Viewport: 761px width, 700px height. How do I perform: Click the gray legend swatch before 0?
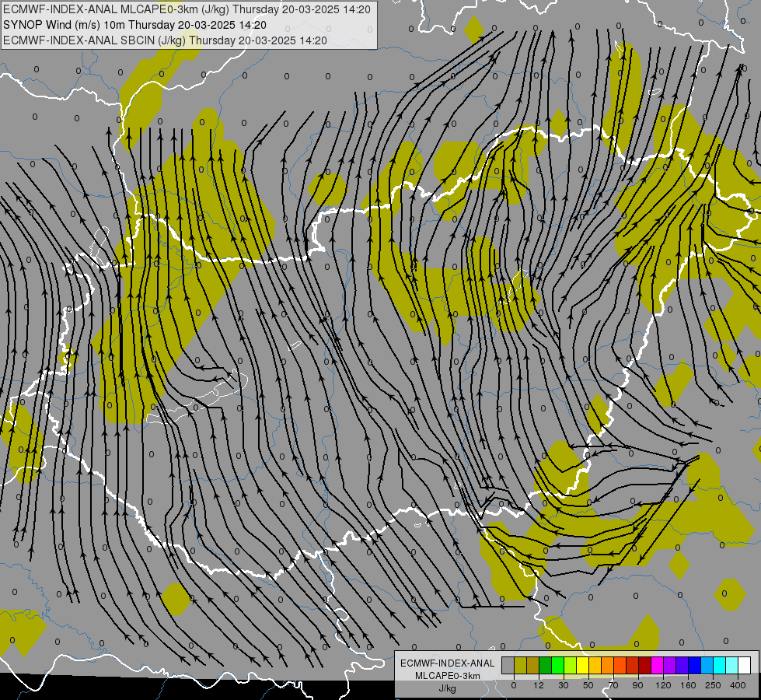508,665
